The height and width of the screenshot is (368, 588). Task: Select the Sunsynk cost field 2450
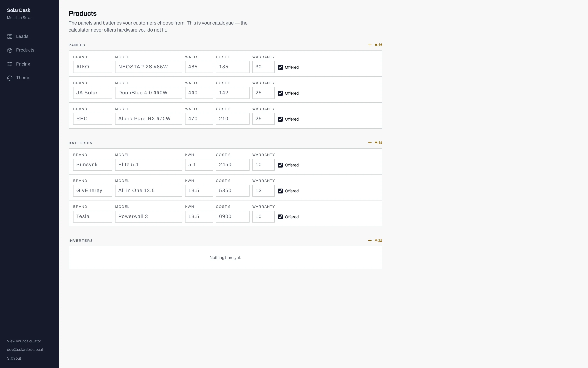click(x=233, y=165)
